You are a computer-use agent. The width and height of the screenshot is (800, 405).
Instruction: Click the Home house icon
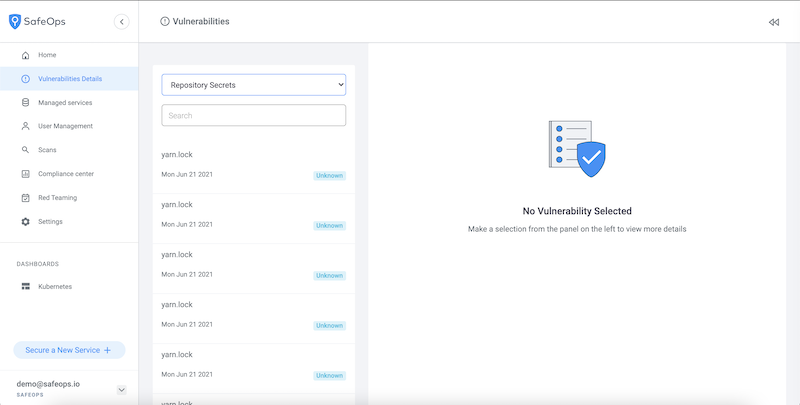coord(25,55)
